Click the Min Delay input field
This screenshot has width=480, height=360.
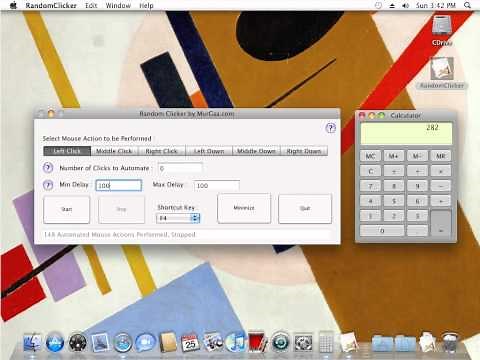click(x=119, y=185)
